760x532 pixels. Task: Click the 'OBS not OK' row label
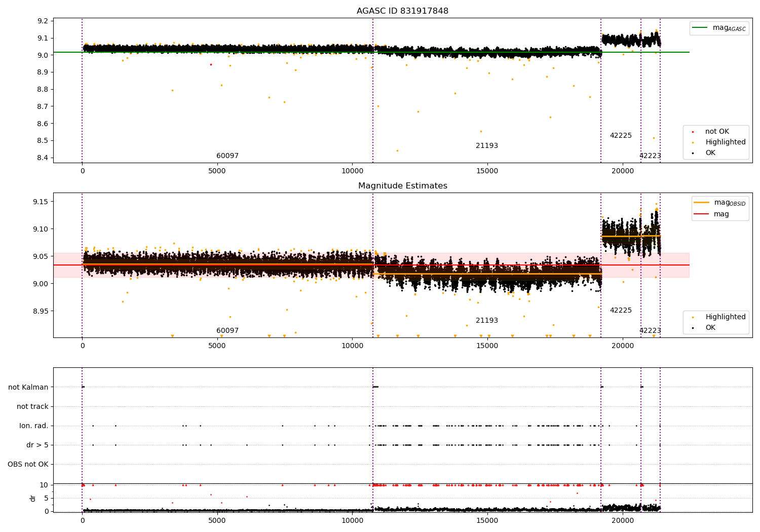pyautogui.click(x=28, y=465)
